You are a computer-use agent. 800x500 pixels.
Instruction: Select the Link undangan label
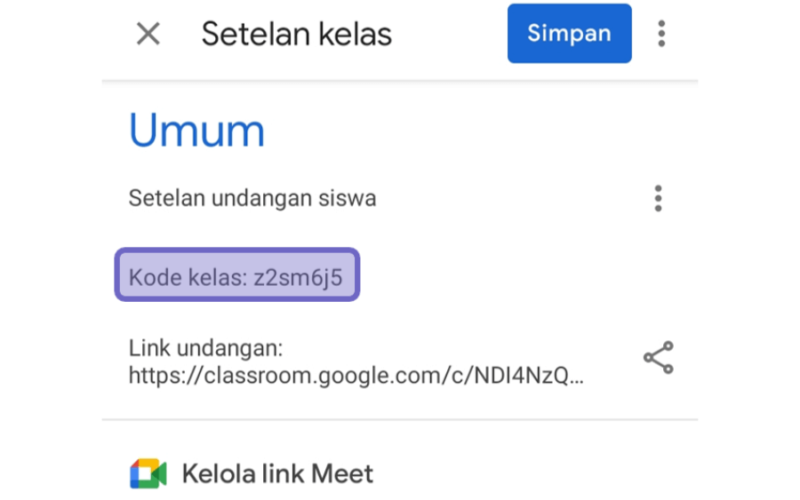point(206,348)
